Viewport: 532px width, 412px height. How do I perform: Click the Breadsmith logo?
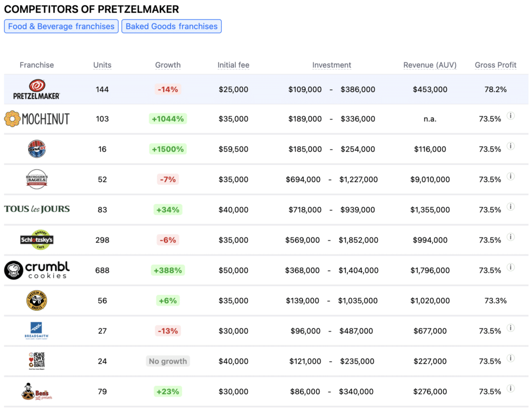point(37,330)
